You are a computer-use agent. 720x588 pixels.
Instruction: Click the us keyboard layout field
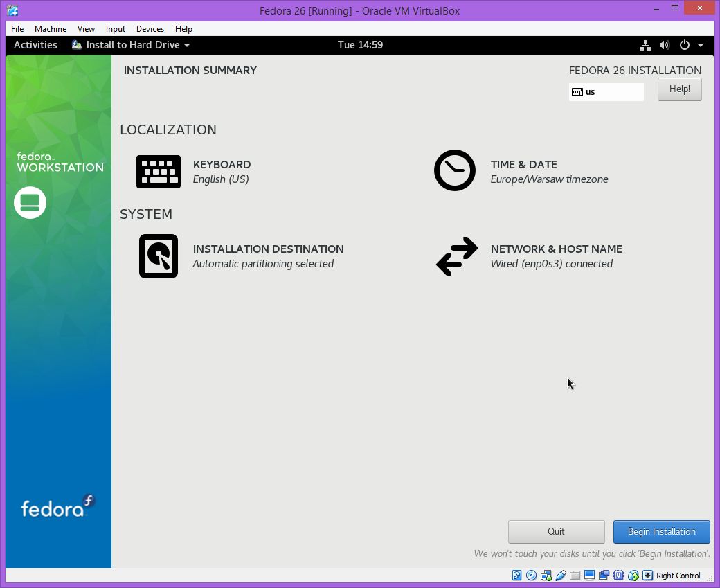coord(606,92)
